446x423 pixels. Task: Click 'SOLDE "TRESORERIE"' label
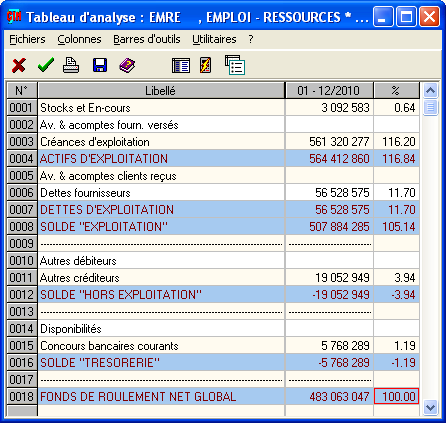point(100,363)
